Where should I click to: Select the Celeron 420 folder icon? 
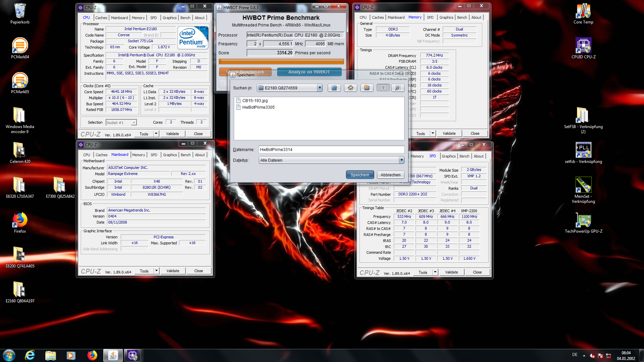(x=20, y=153)
